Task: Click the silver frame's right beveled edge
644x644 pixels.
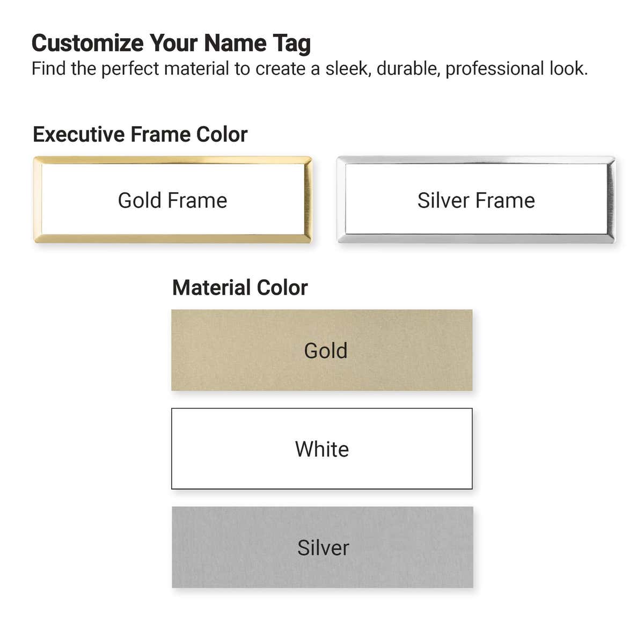Action: pyautogui.click(x=611, y=200)
